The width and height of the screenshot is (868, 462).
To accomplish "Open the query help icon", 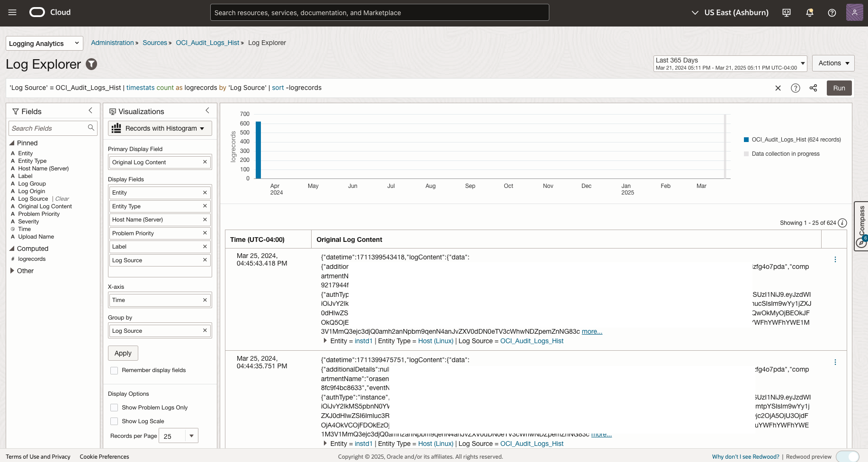I will click(x=796, y=88).
